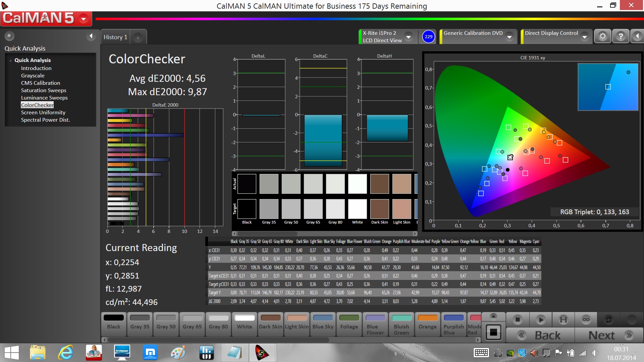This screenshot has width=644, height=362.
Task: Click the continuous read infinity icon
Action: pos(586,319)
